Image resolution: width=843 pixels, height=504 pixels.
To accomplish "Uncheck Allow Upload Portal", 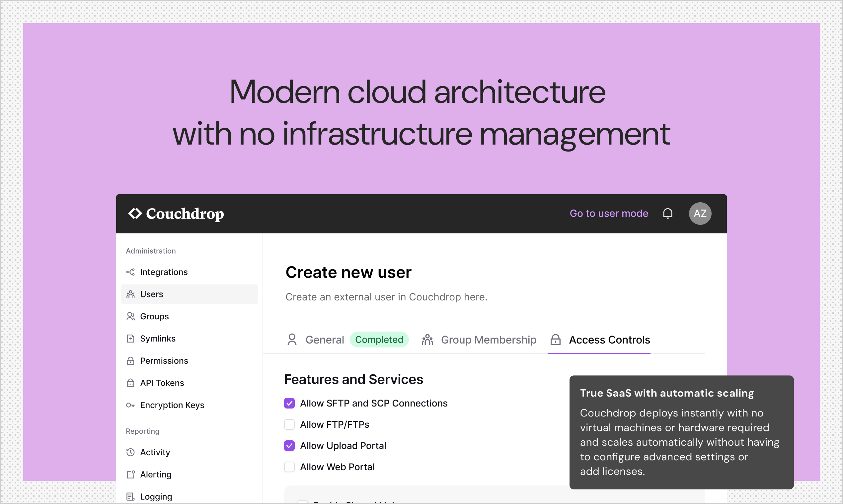I will click(x=289, y=446).
